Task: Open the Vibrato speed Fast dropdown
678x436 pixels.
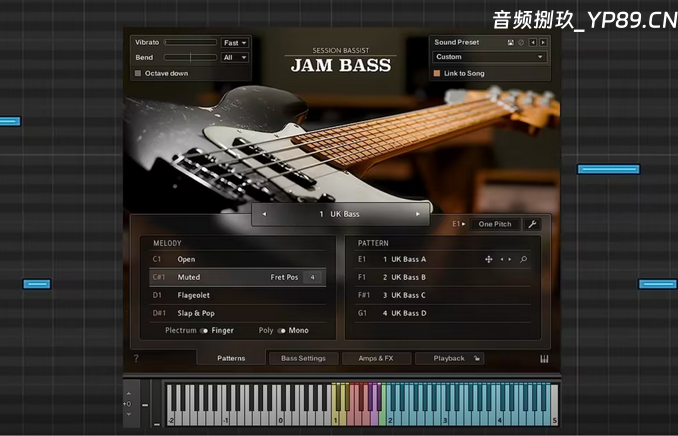Action: click(235, 43)
